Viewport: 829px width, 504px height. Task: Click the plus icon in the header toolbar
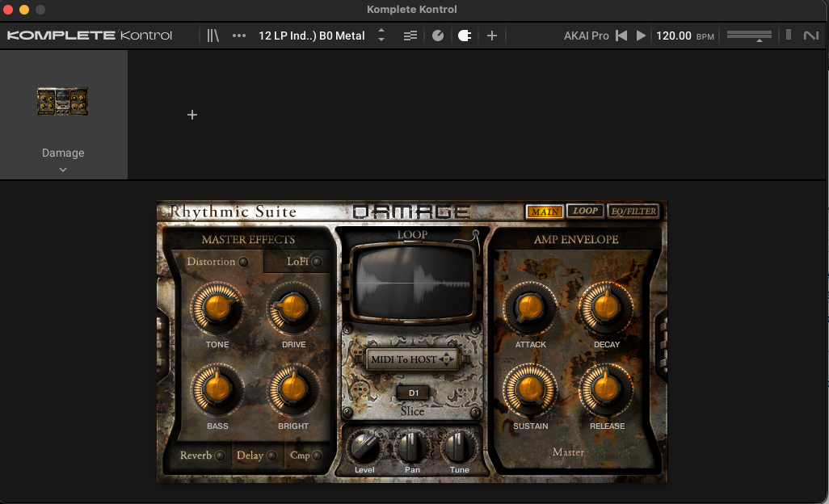(x=491, y=35)
